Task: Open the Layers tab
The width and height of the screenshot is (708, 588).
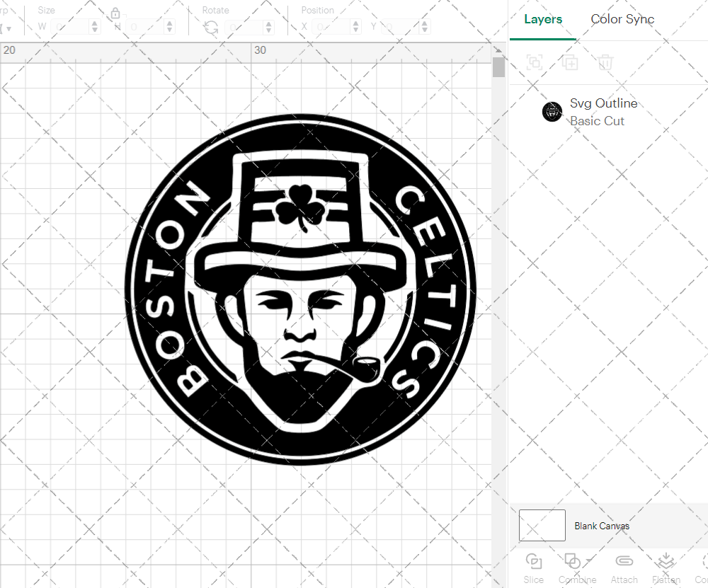Action: (542, 19)
